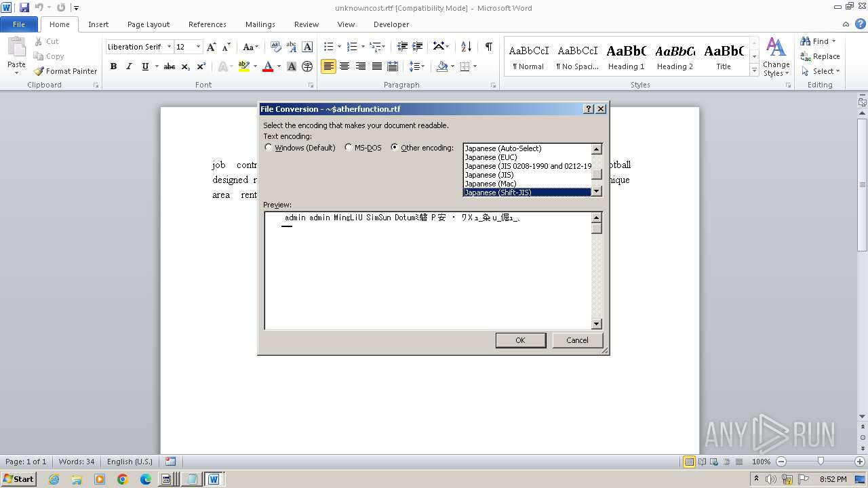Viewport: 868px width, 488px height.
Task: Switch to Page Layout tab
Action: [149, 24]
